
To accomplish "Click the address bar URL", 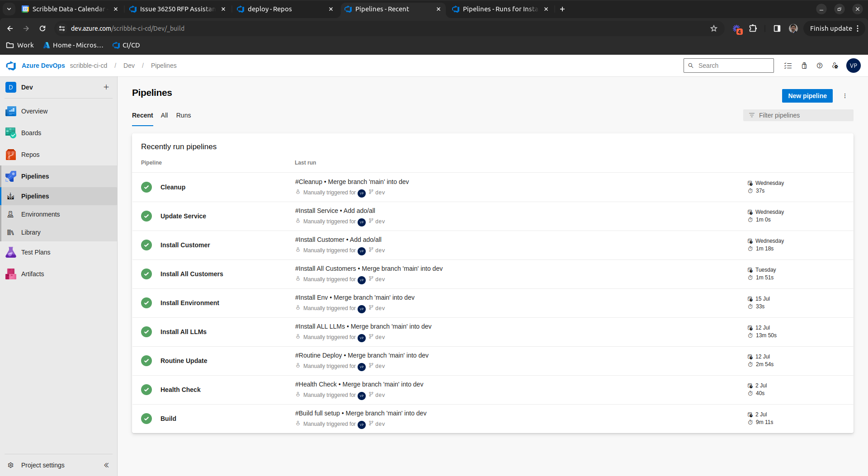I will click(127, 28).
